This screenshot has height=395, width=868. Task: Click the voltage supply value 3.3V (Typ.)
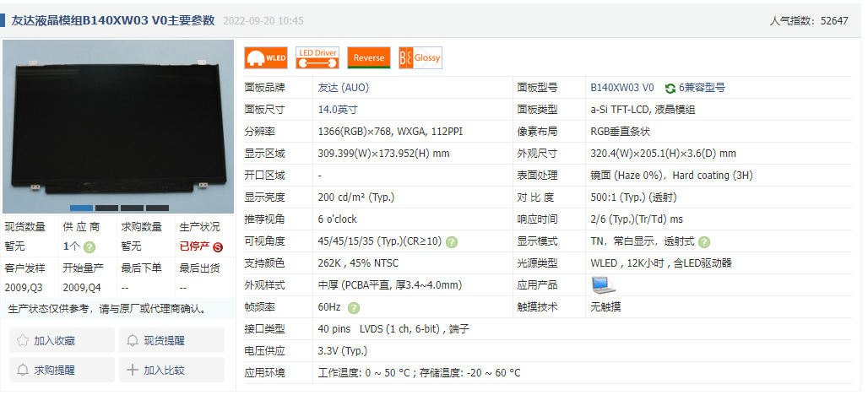(x=343, y=351)
